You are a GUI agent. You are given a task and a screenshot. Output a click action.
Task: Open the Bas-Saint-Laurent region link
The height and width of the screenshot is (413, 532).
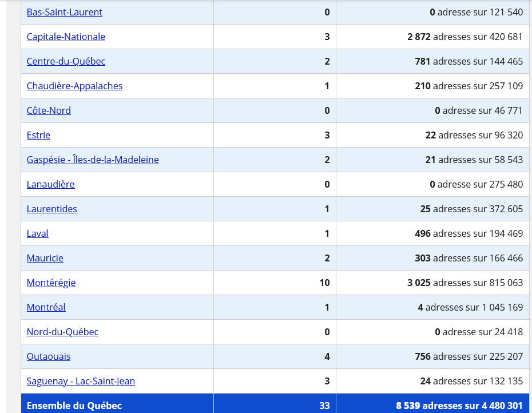pyautogui.click(x=64, y=12)
